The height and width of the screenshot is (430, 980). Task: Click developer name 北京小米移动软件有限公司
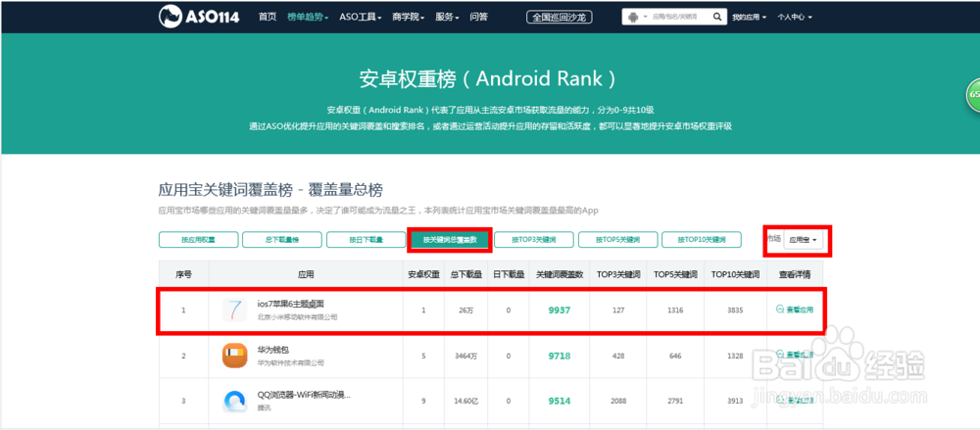pyautogui.click(x=298, y=317)
